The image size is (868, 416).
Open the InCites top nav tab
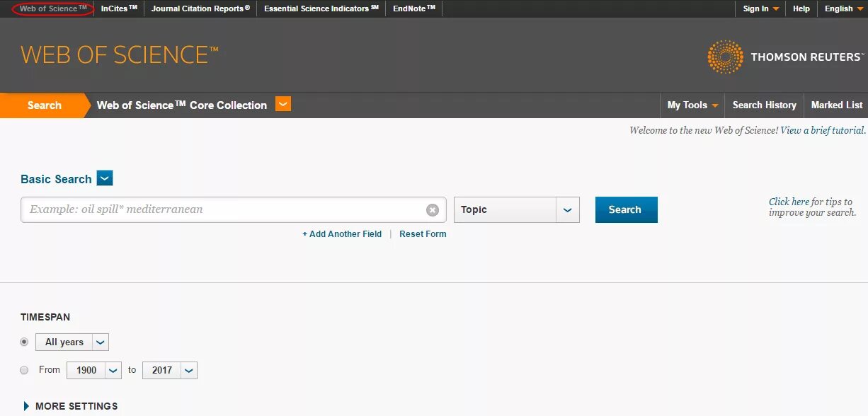pyautogui.click(x=119, y=8)
